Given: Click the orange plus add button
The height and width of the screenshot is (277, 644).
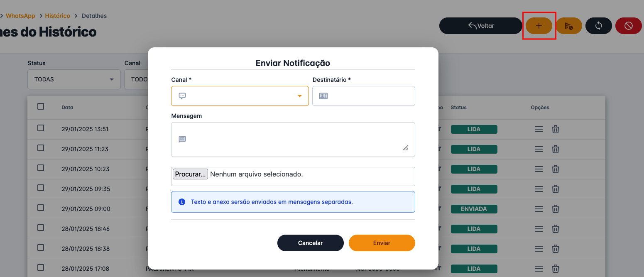Looking at the screenshot, I should coord(539,26).
